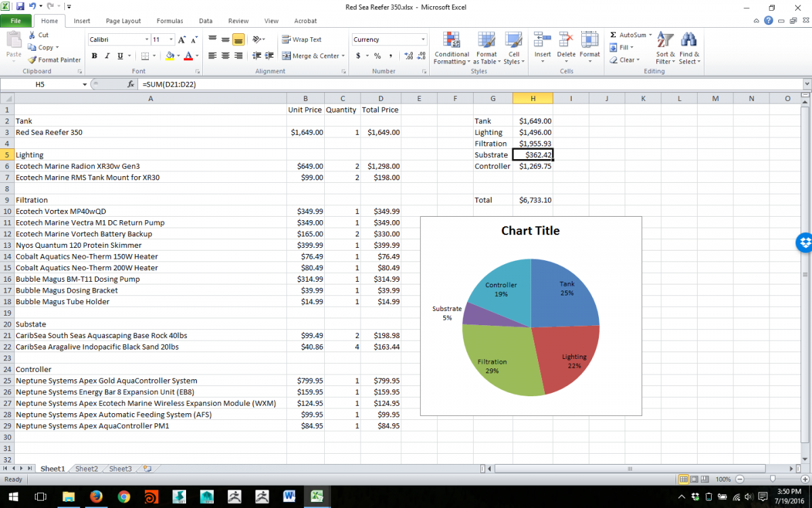The height and width of the screenshot is (508, 812).
Task: Click the Save icon in Quick Access Toolbar
Action: click(x=20, y=6)
